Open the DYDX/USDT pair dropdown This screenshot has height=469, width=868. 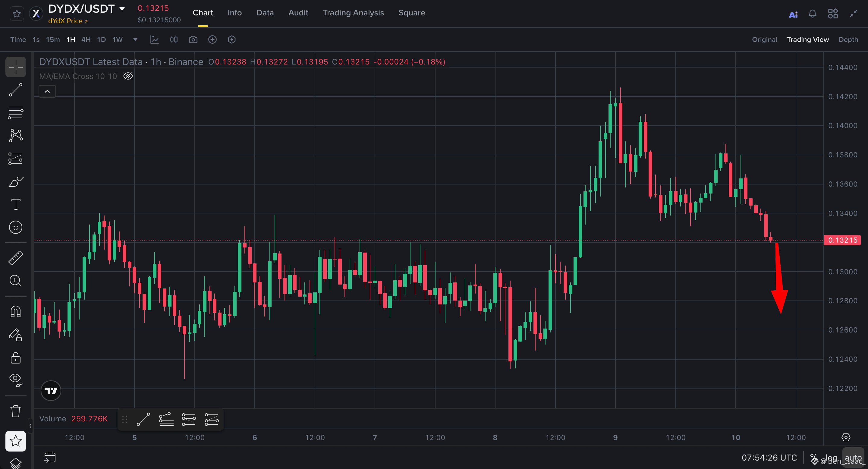(x=122, y=9)
